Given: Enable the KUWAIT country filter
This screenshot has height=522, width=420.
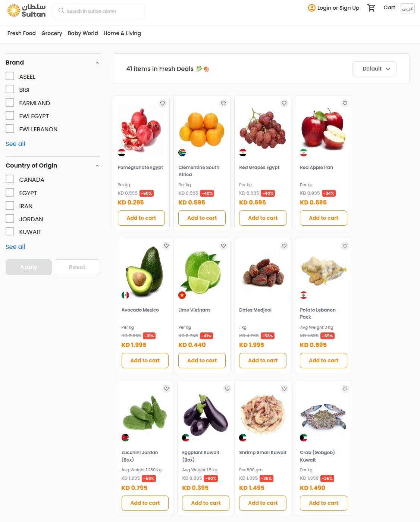Looking at the screenshot, I should [x=10, y=231].
